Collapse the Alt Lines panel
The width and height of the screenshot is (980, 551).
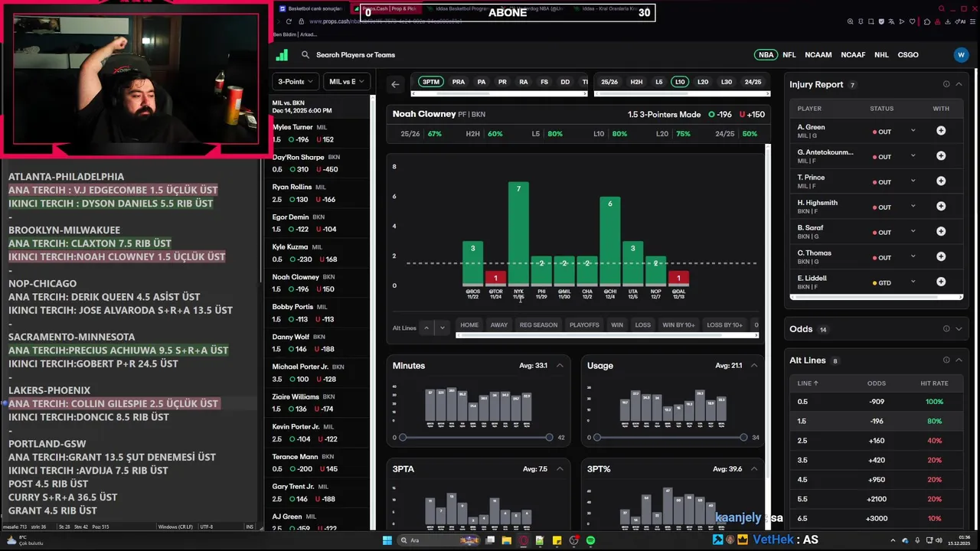coord(959,360)
